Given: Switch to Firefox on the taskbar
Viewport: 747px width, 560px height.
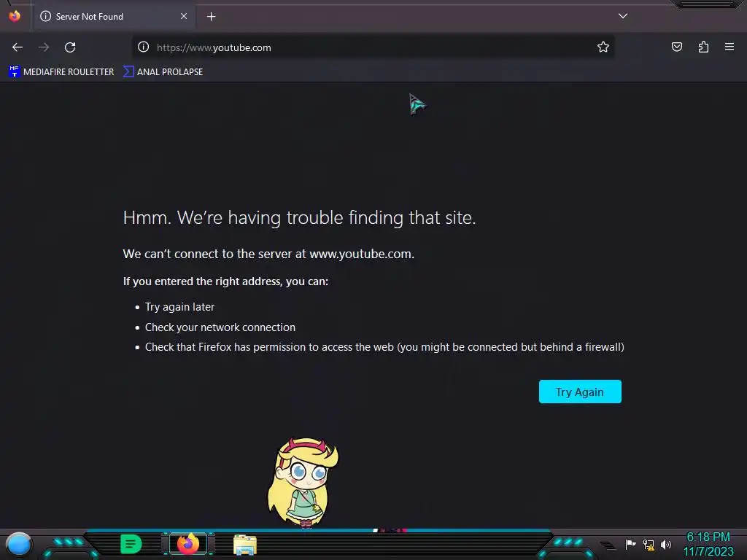Looking at the screenshot, I should click(188, 544).
